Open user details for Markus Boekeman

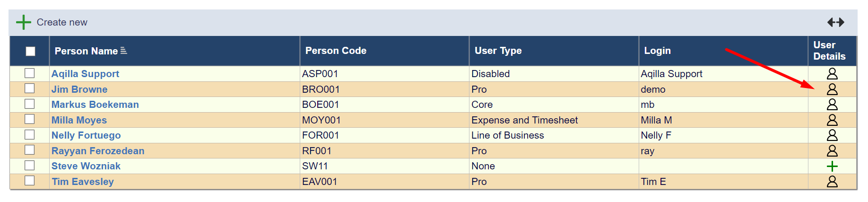(832, 105)
